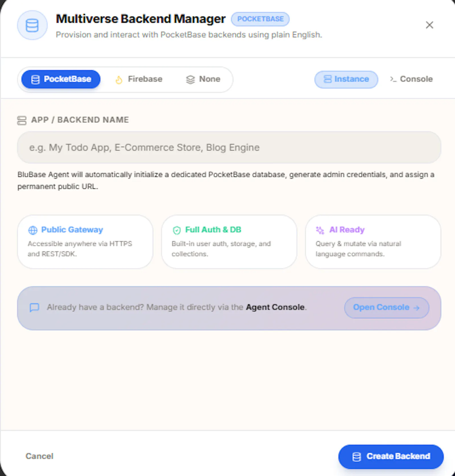455x476 pixels.
Task: Select the PocketBase backend option
Action: coord(61,79)
